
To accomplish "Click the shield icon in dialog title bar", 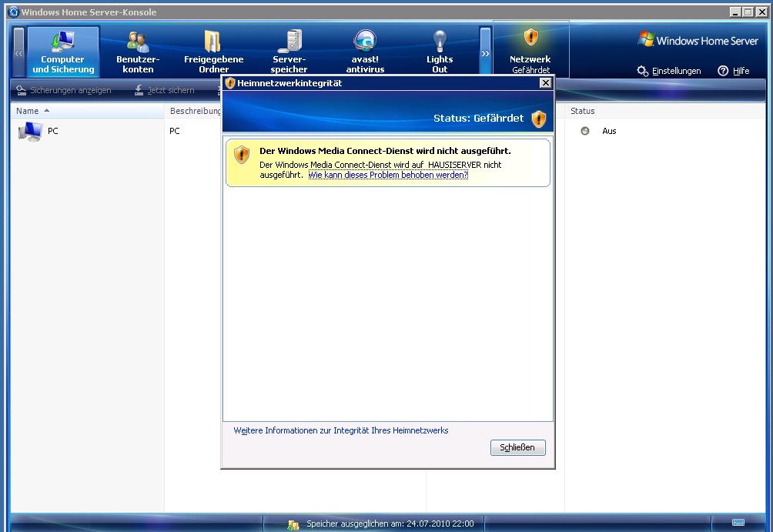I will [229, 83].
